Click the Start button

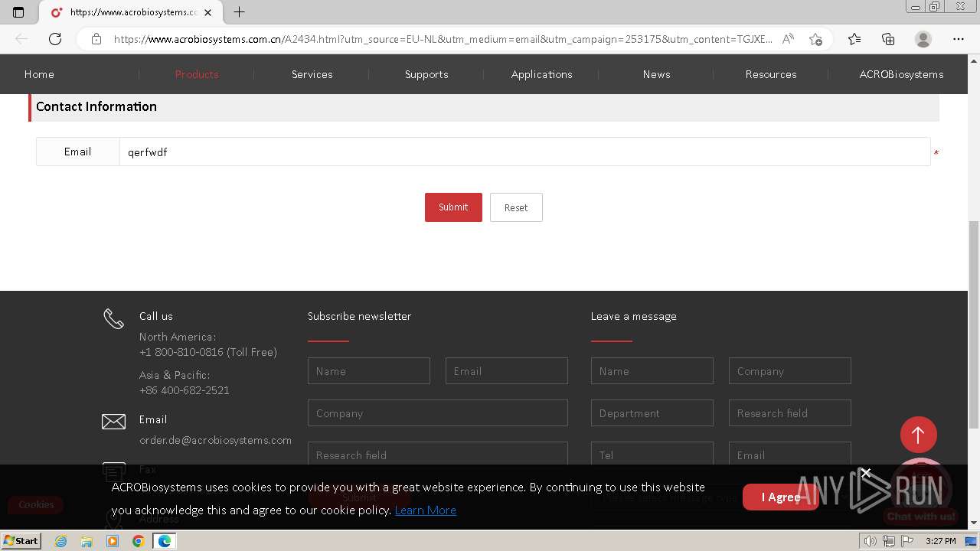[21, 541]
